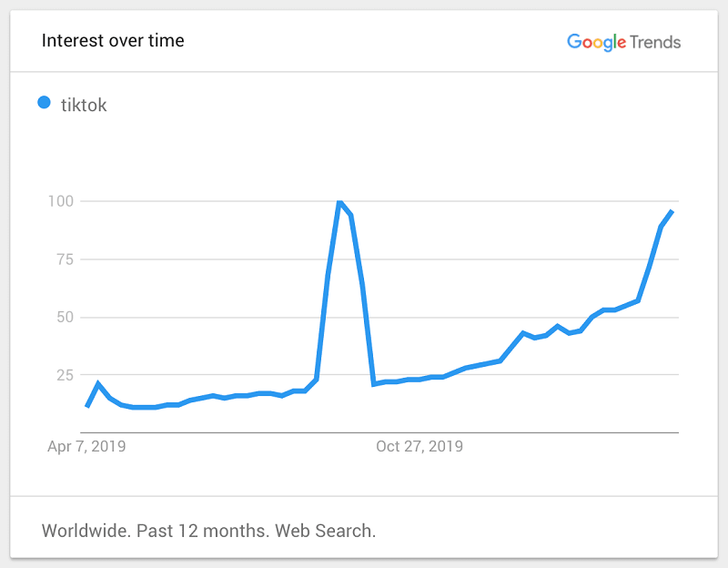The width and height of the screenshot is (728, 568).
Task: Click the Oct 27, 2019 axis label
Action: (x=420, y=446)
